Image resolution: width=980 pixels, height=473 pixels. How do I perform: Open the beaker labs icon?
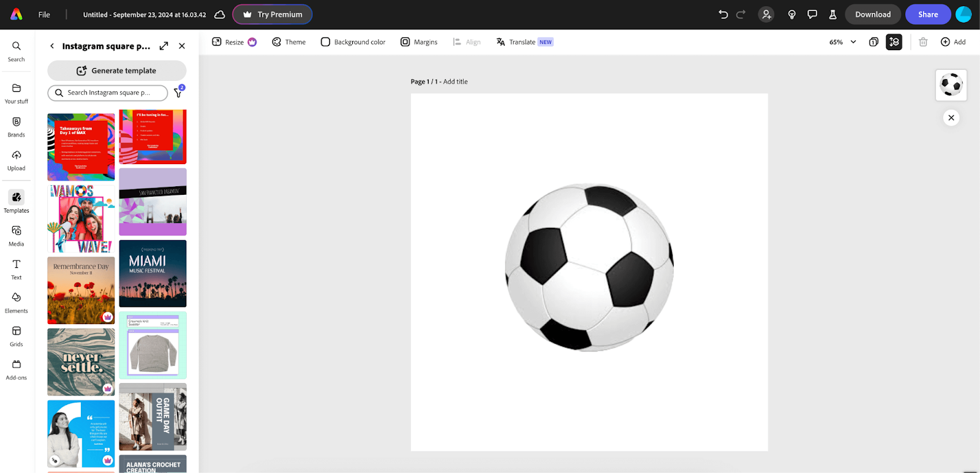(832, 15)
